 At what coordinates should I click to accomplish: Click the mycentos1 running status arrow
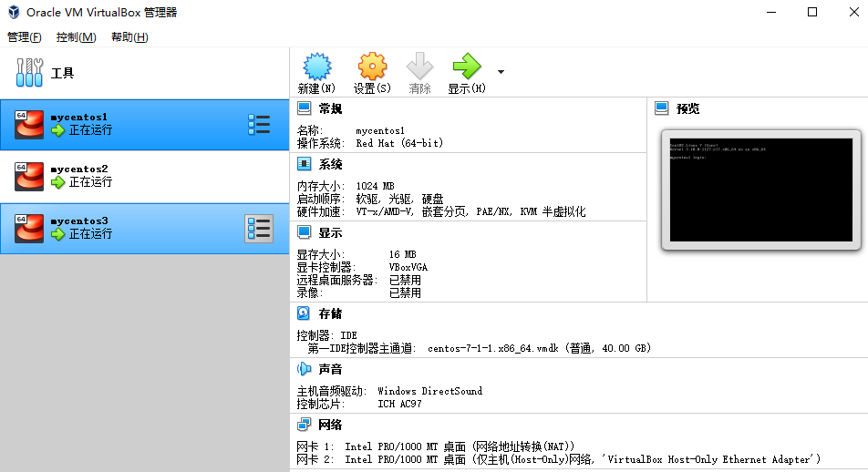pyautogui.click(x=58, y=130)
